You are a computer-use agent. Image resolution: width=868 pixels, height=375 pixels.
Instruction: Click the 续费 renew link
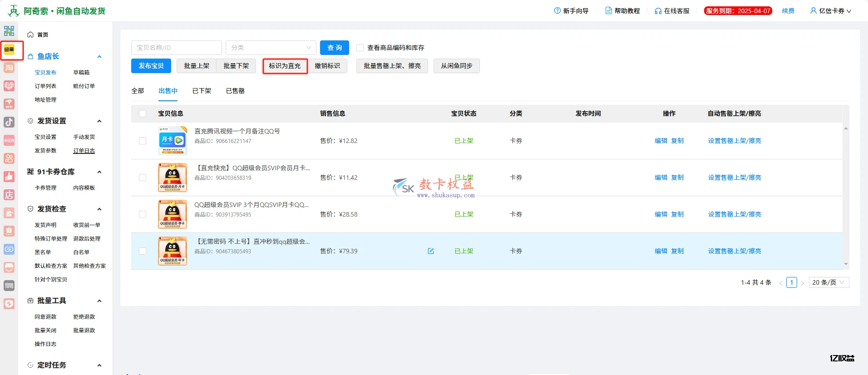click(788, 10)
